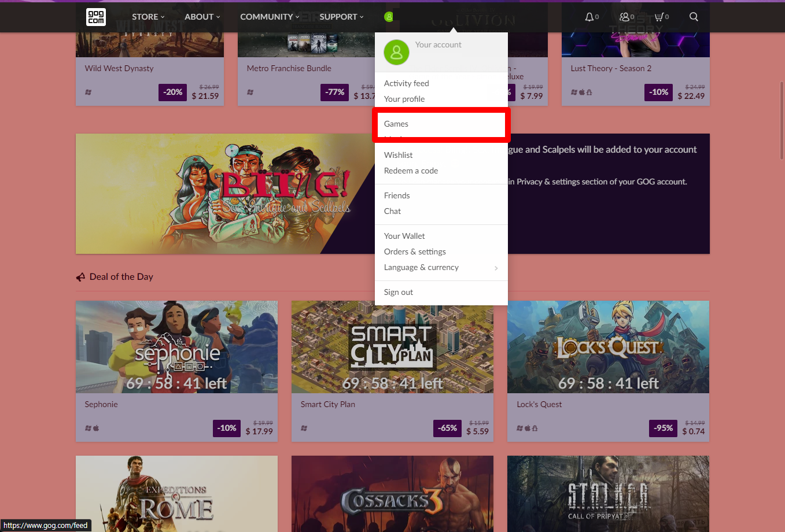Click the $ 7.99 price on Oblivion card
Image resolution: width=785 pixels, height=532 pixels.
tap(532, 96)
